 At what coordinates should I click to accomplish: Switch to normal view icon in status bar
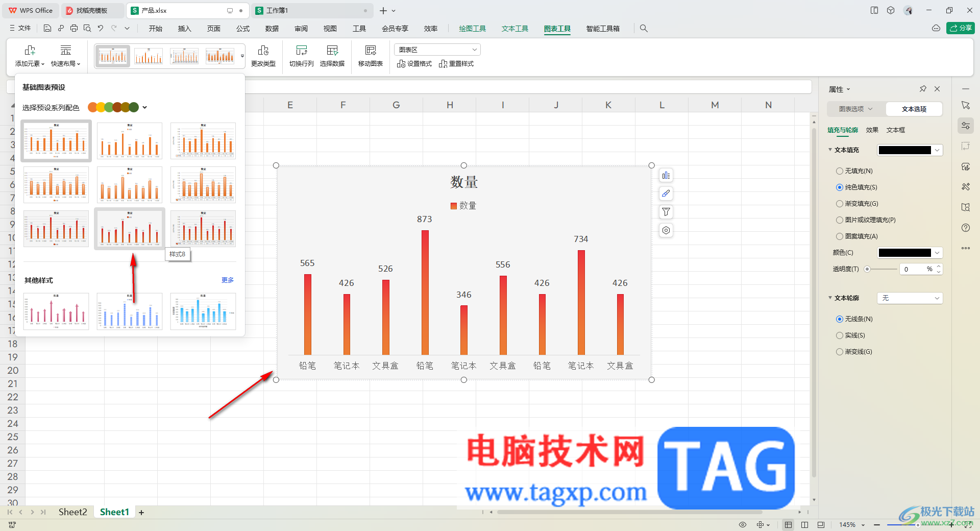click(789, 524)
